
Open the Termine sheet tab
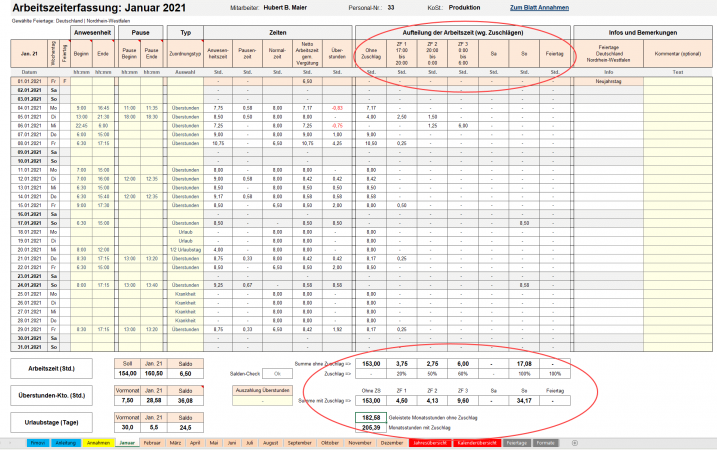click(37, 441)
